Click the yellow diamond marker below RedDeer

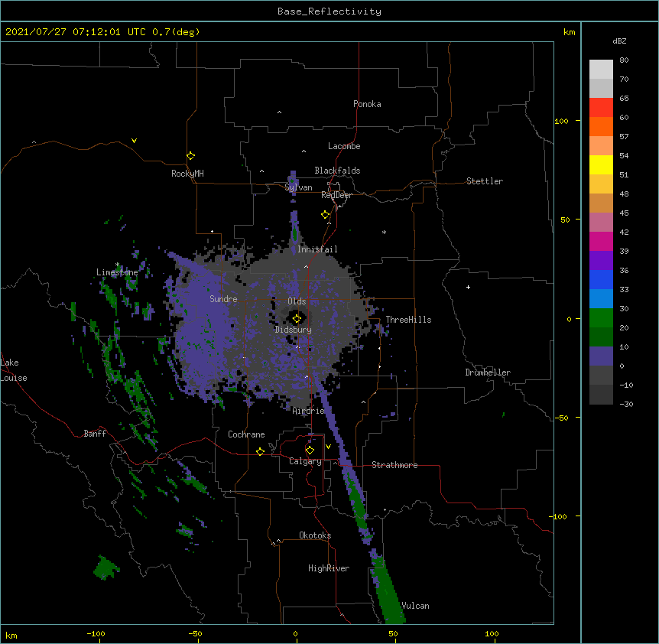[326, 215]
